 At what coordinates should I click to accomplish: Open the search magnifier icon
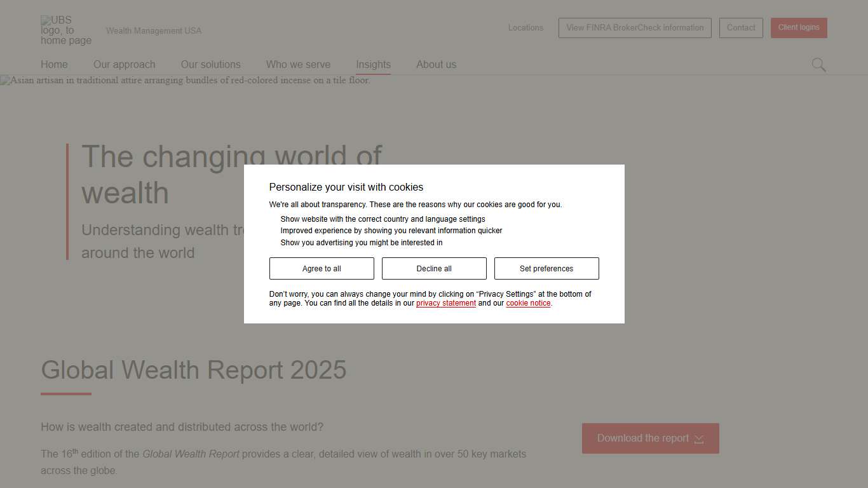pos(818,64)
